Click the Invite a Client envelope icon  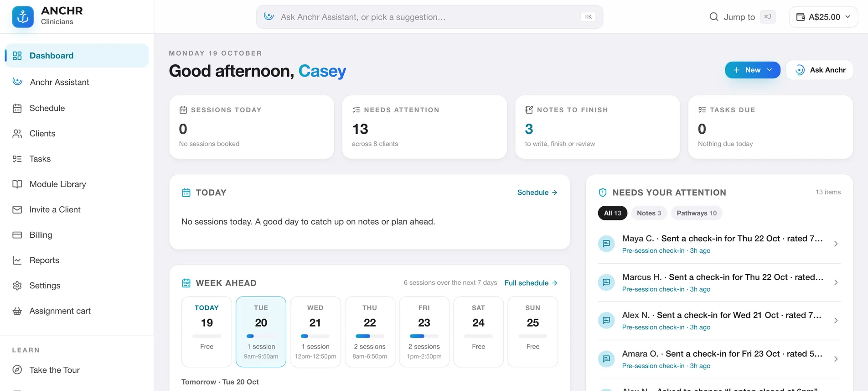pyautogui.click(x=17, y=209)
